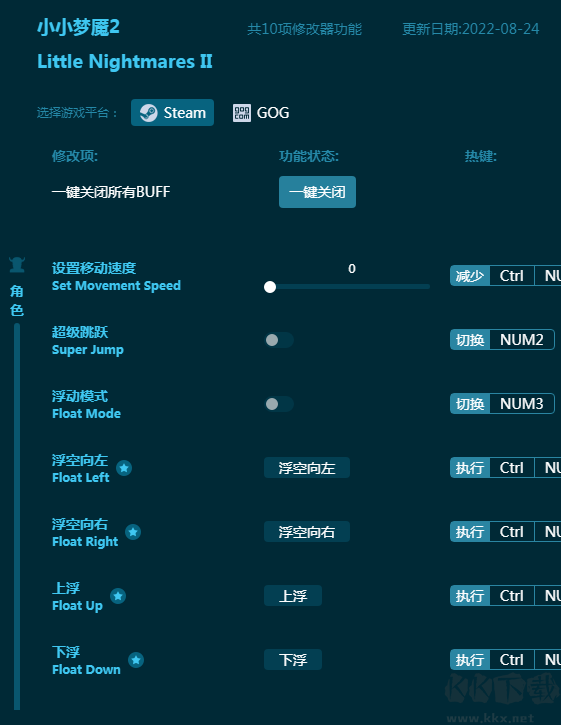Enable the Float Mode toggle
The width and height of the screenshot is (561, 725).
click(x=278, y=404)
